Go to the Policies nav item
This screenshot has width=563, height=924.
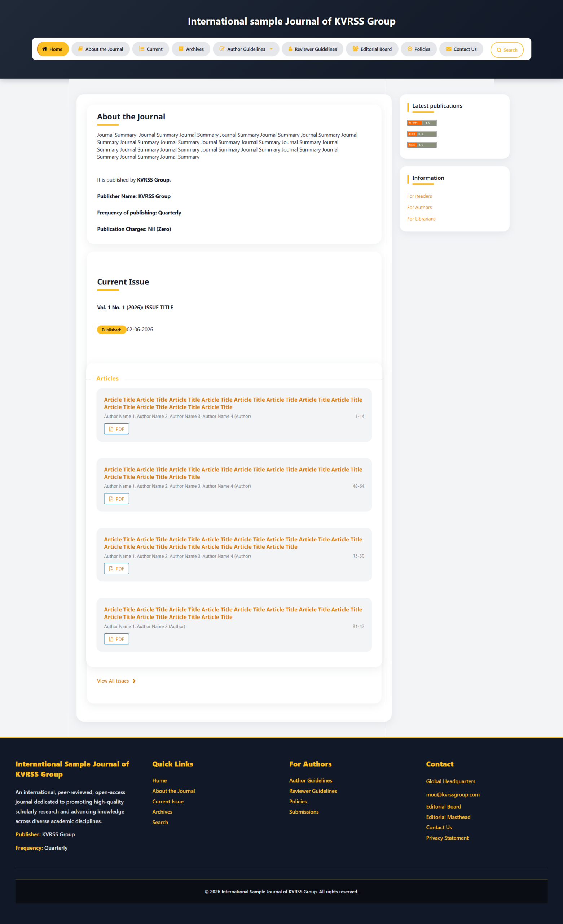419,49
